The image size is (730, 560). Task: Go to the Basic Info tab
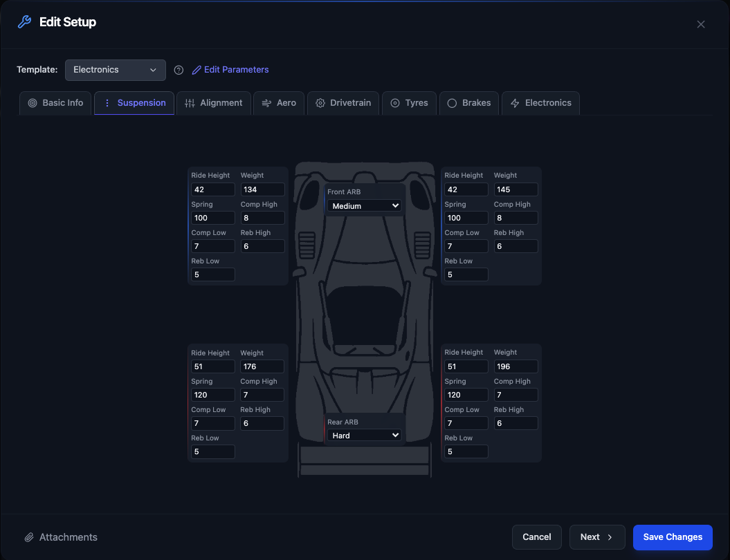click(55, 102)
